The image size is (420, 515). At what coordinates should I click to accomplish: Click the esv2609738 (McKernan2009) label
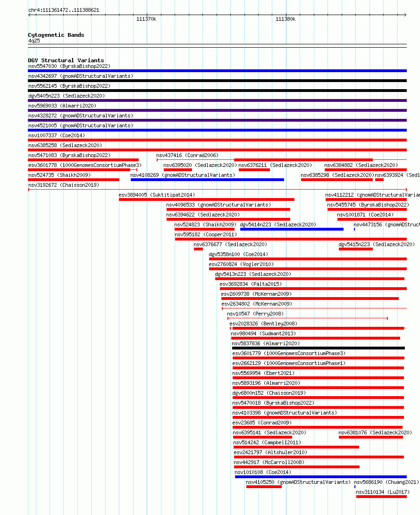[256, 294]
